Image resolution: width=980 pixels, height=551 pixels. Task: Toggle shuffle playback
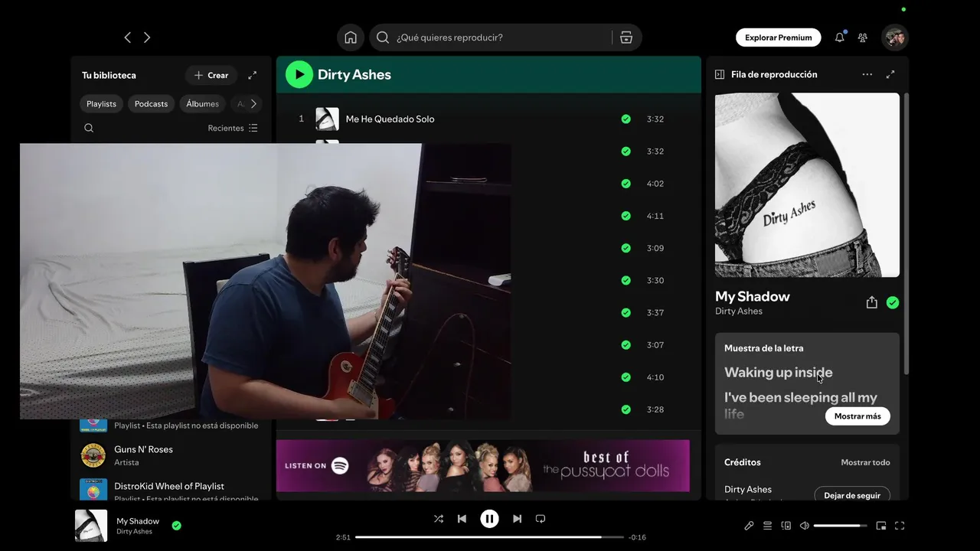439,519
